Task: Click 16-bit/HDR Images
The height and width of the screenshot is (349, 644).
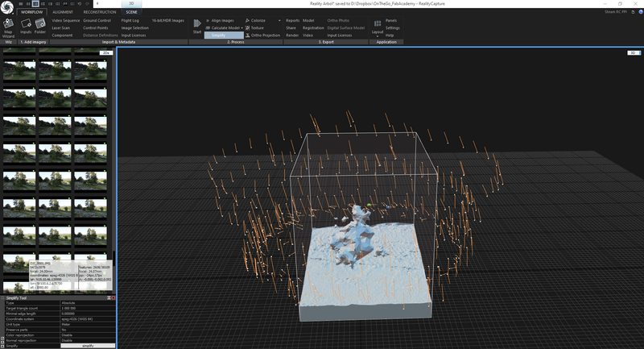Action: 168,21
